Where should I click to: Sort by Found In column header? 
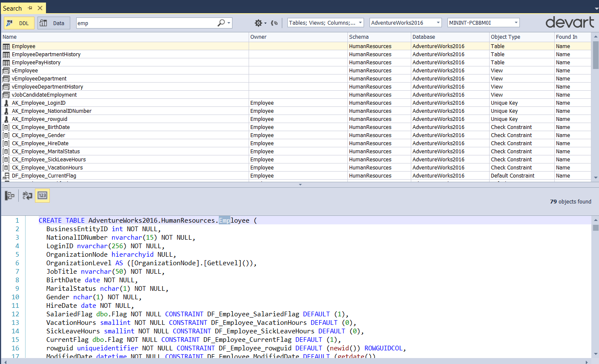point(573,37)
